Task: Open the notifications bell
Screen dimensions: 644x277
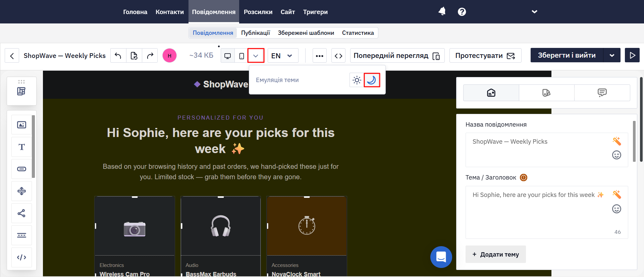Action: pos(442,11)
